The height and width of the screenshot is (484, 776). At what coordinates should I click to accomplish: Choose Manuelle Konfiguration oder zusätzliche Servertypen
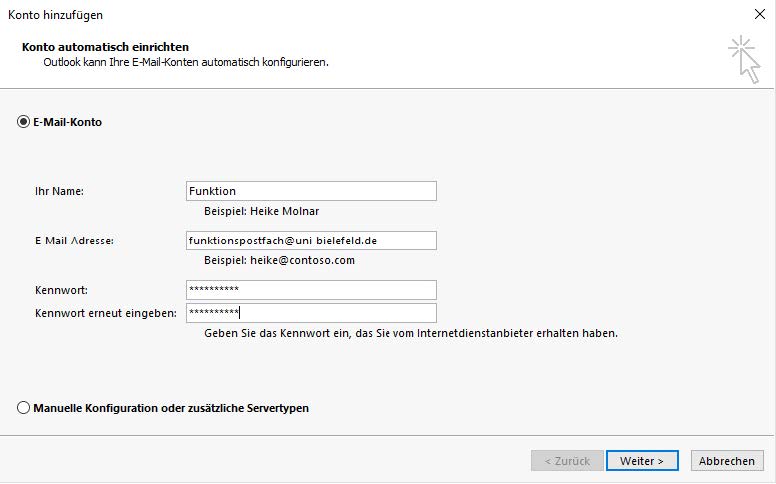(x=23, y=408)
